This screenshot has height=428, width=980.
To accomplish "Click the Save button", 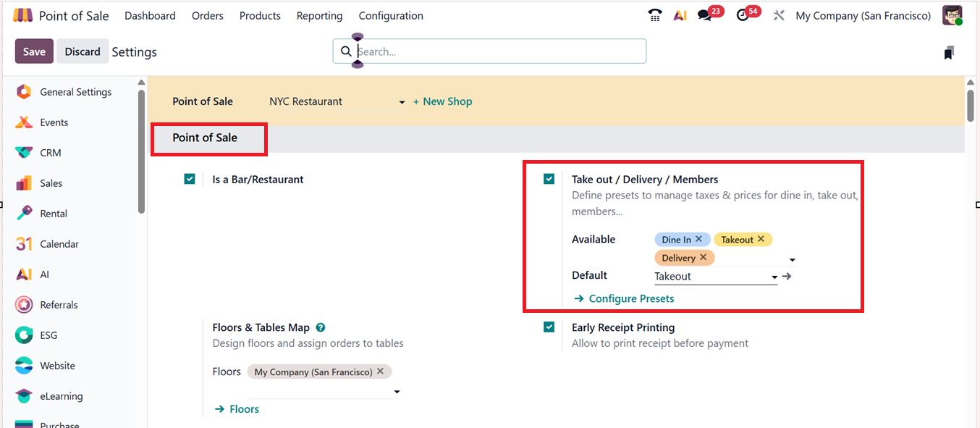I will pos(33,51).
